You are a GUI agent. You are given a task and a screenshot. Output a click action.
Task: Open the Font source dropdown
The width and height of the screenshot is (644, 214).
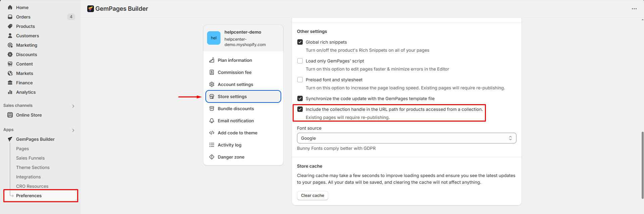coord(406,138)
